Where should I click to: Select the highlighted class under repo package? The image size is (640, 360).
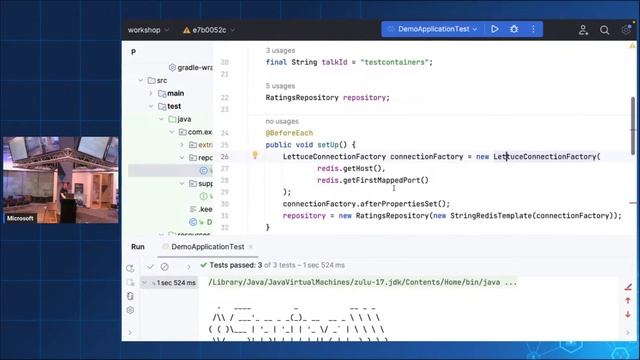pos(170,171)
